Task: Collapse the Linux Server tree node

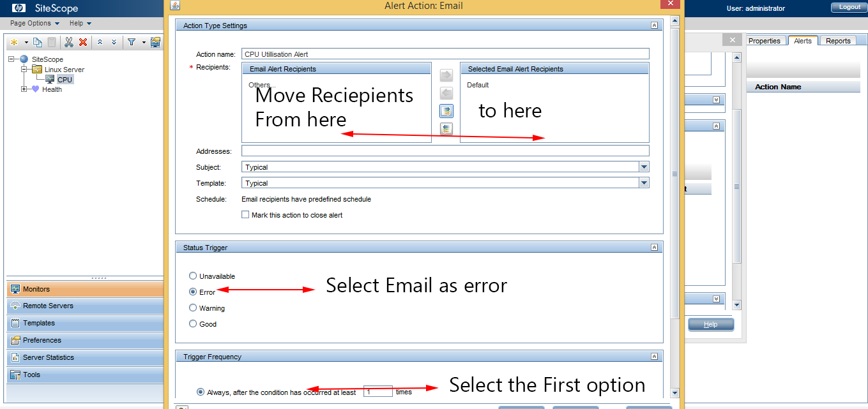Action: (x=24, y=69)
